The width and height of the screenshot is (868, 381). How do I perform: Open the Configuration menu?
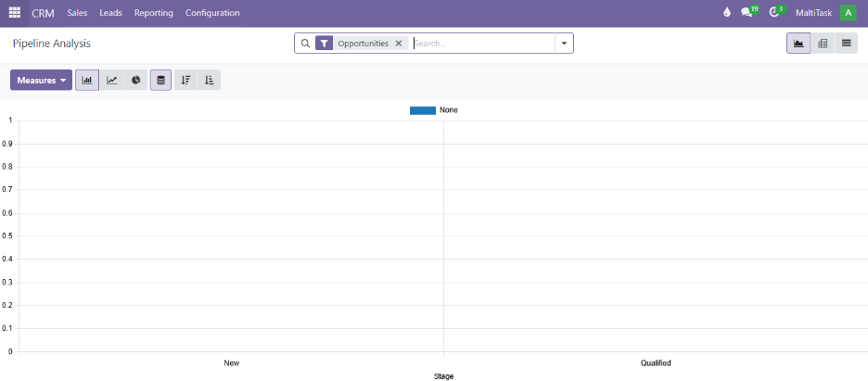point(212,13)
